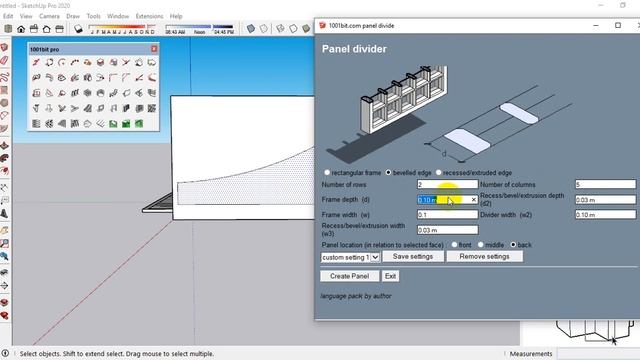The width and height of the screenshot is (640, 360).
Task: Open the Edit menu
Action: tap(8, 16)
